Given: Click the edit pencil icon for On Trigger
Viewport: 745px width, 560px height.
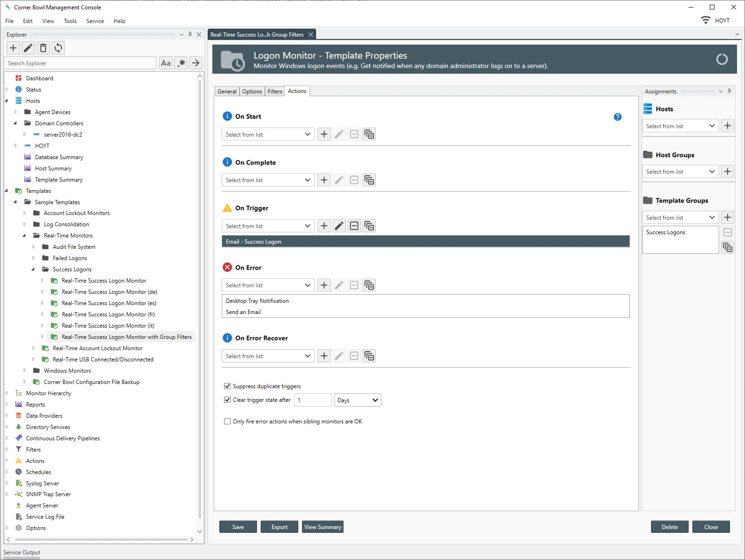Looking at the screenshot, I should [x=339, y=226].
